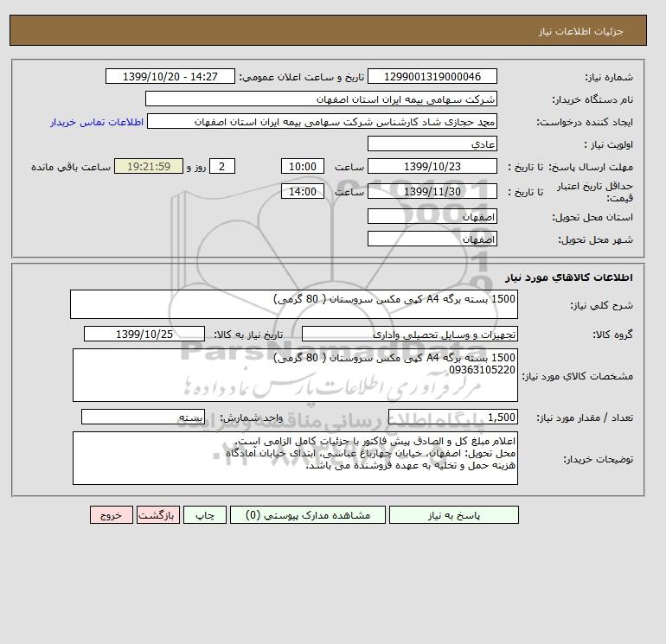The height and width of the screenshot is (644, 666).
Task: Click the شرح کلی نیاز label
Action: click(x=601, y=305)
